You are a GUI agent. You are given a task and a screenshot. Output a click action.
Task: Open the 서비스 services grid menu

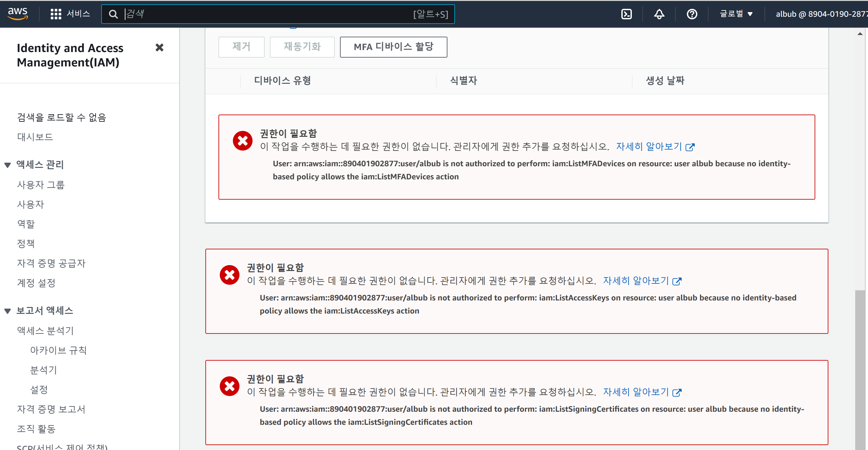pos(70,14)
